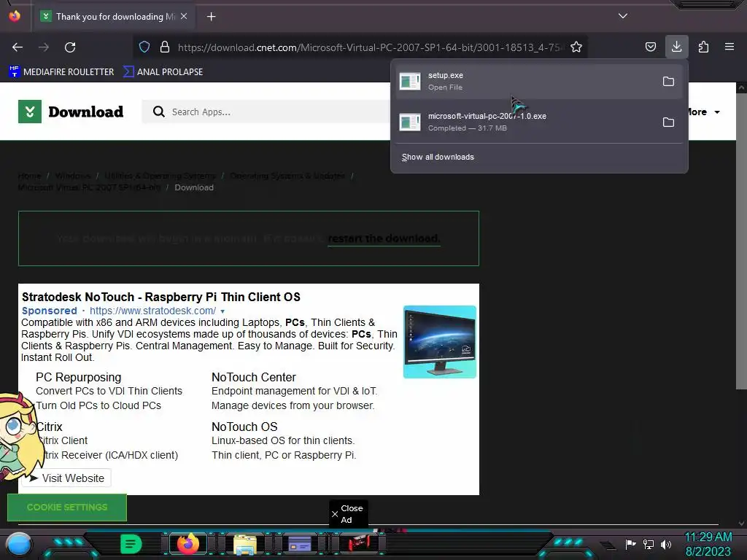This screenshot has height=560, width=747.
Task: Open the Home breadcrumb link
Action: click(x=29, y=176)
